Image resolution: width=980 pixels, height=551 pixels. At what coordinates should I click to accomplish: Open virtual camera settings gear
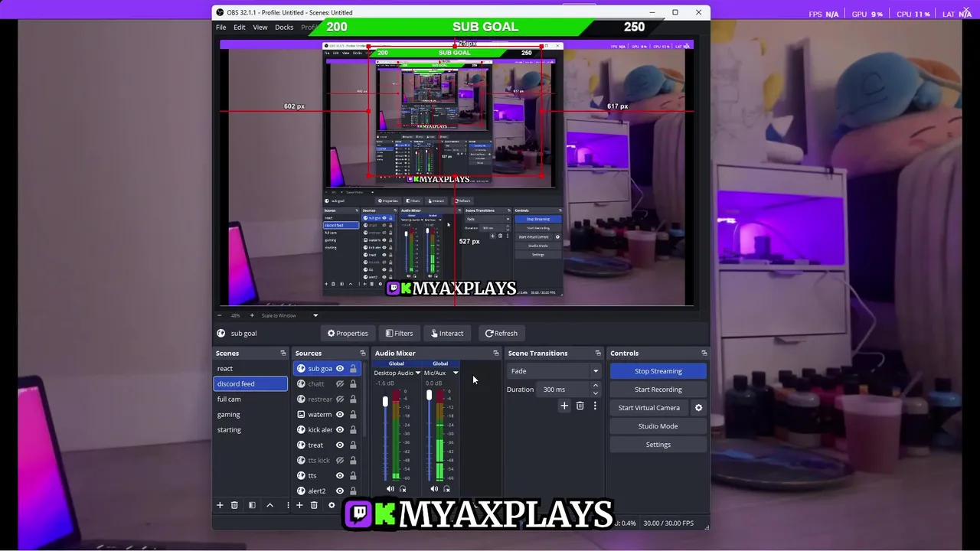(698, 408)
